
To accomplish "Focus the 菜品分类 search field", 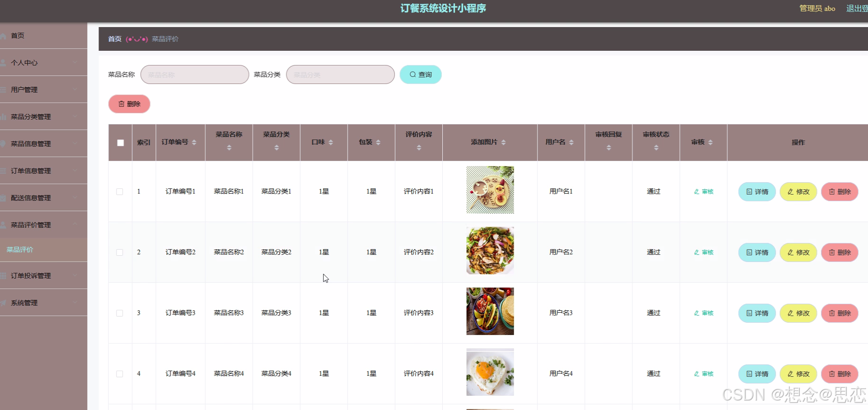I will coord(340,75).
